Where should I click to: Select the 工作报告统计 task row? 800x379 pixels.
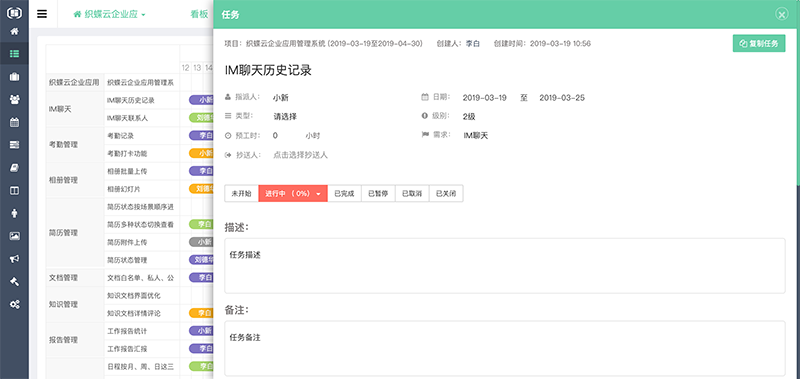[x=127, y=331]
